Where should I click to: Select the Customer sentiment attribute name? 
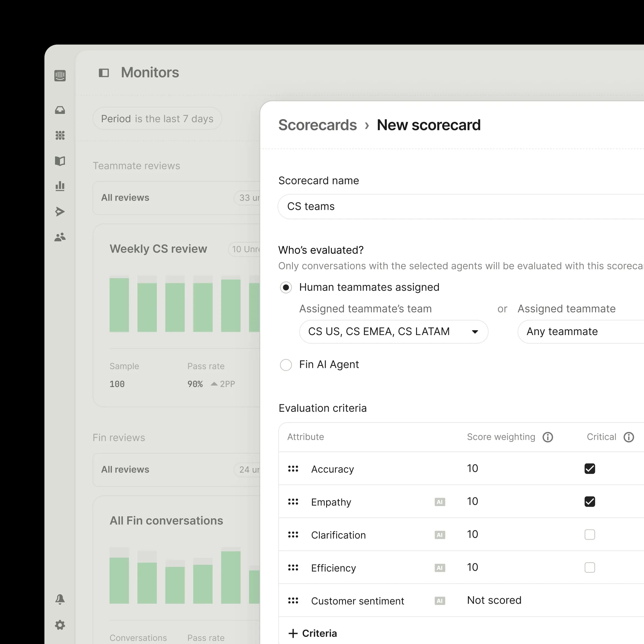357,601
